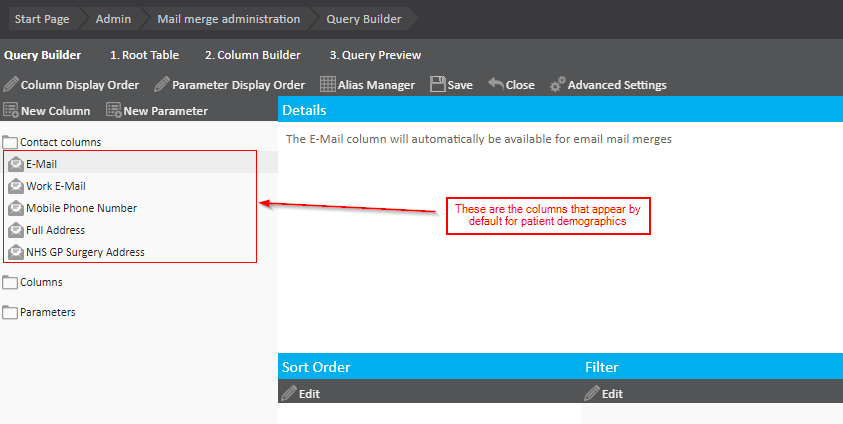Image resolution: width=843 pixels, height=424 pixels.
Task: Go to Mail merge administration breadcrumb
Action: tap(228, 19)
